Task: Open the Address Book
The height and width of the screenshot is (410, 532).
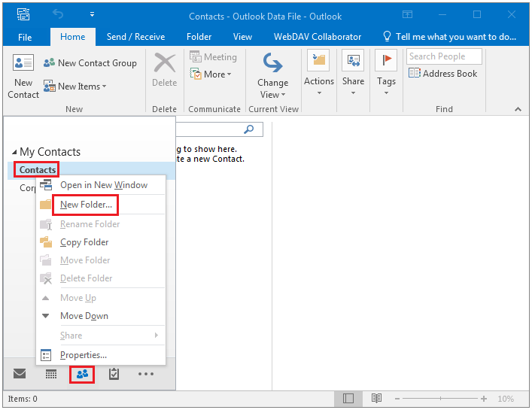Action: tap(442, 74)
